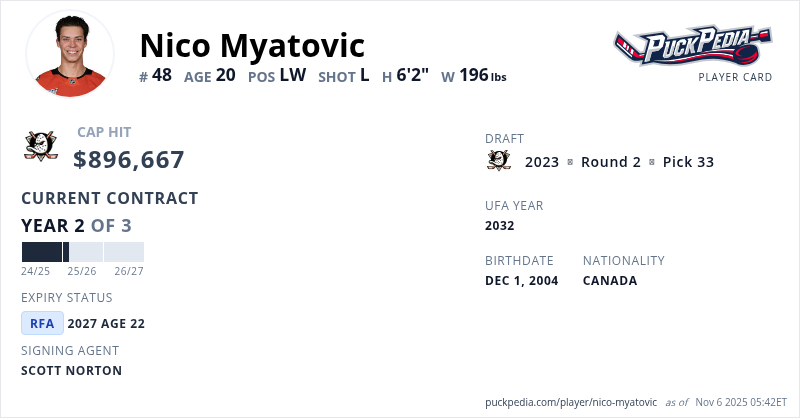This screenshot has height=418, width=800.
Task: Click the Year 2 of 3 contract heading
Action: [76, 225]
